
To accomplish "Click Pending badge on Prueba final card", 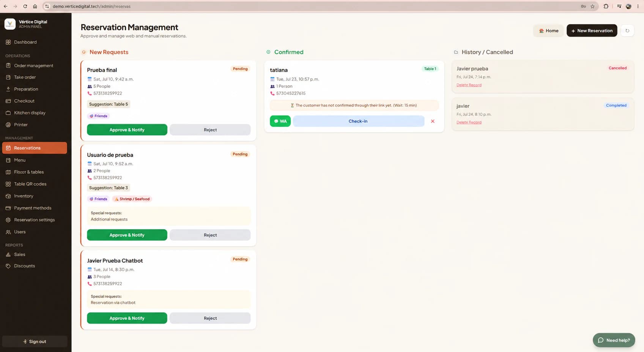I will click(240, 69).
